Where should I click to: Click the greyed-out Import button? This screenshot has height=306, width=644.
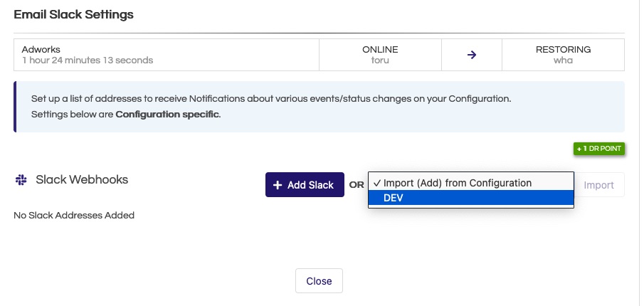click(599, 185)
